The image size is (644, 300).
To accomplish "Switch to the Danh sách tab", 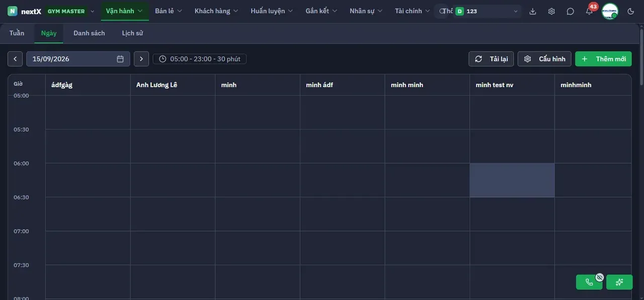I will pos(89,33).
